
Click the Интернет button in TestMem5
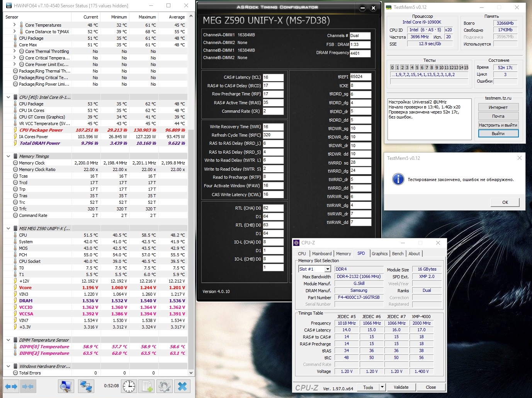coord(498,107)
